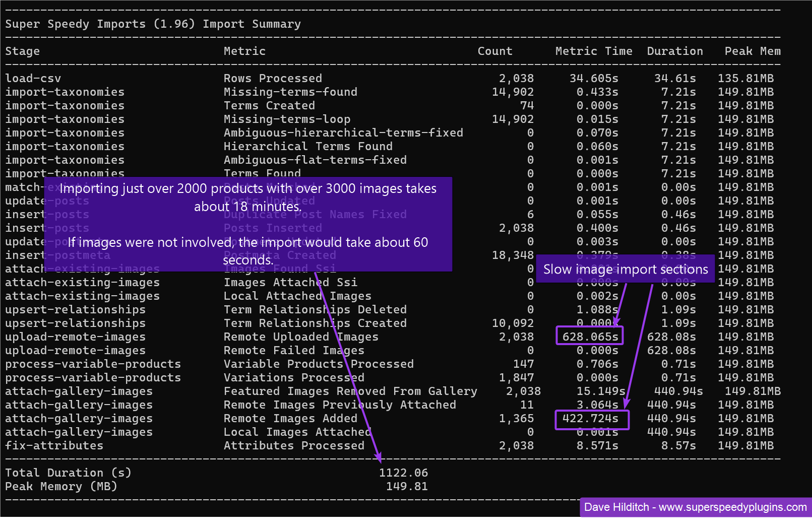Viewport: 812px width, 532px height.
Task: Click the highlighted 628.065s metric time value
Action: 589,336
